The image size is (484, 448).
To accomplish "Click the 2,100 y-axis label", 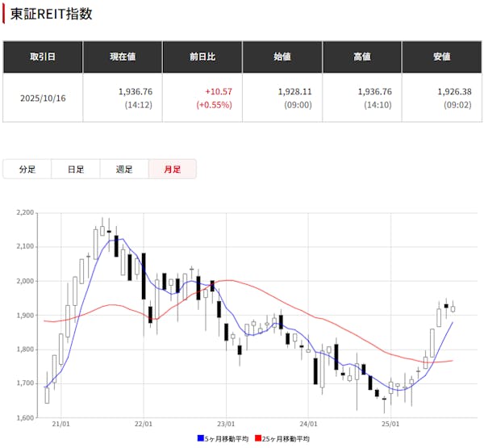I will coord(25,246).
